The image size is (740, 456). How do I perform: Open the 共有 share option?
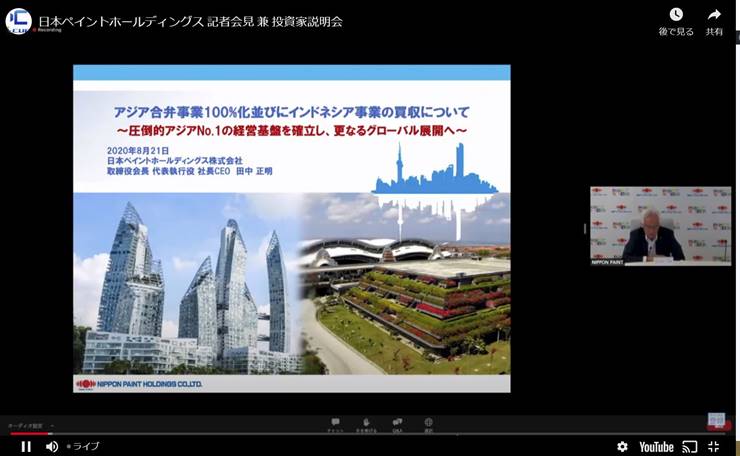714,22
